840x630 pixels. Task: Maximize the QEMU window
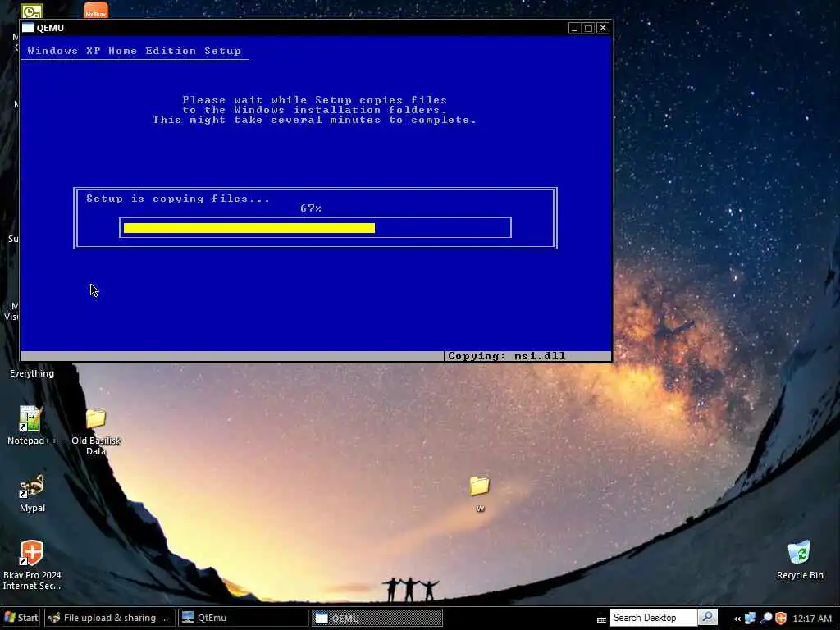tap(588, 28)
